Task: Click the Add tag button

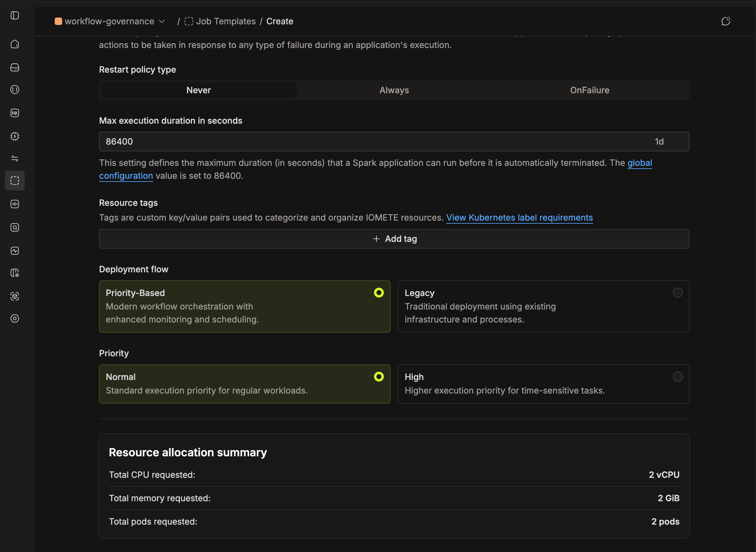Action: click(394, 239)
